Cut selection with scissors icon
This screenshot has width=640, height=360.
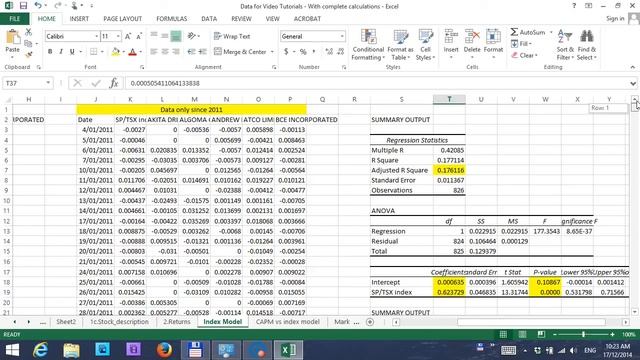point(28,32)
